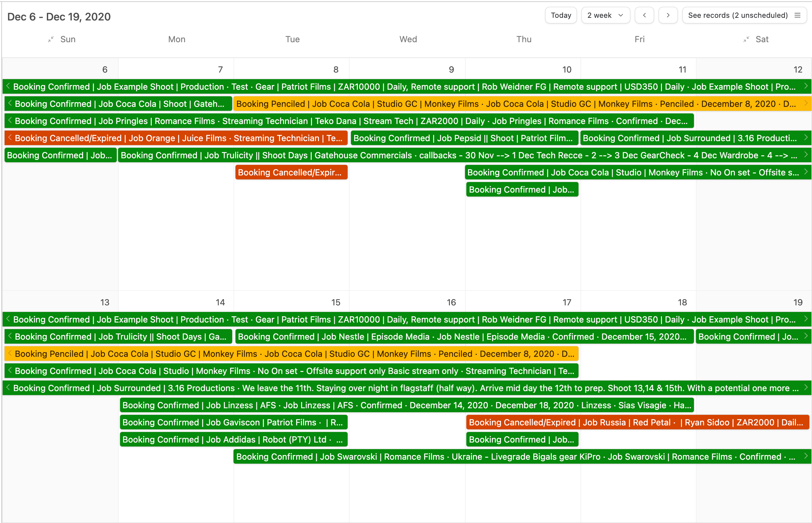Click the Today button
Viewport: 812px width, 523px height.
(x=561, y=15)
